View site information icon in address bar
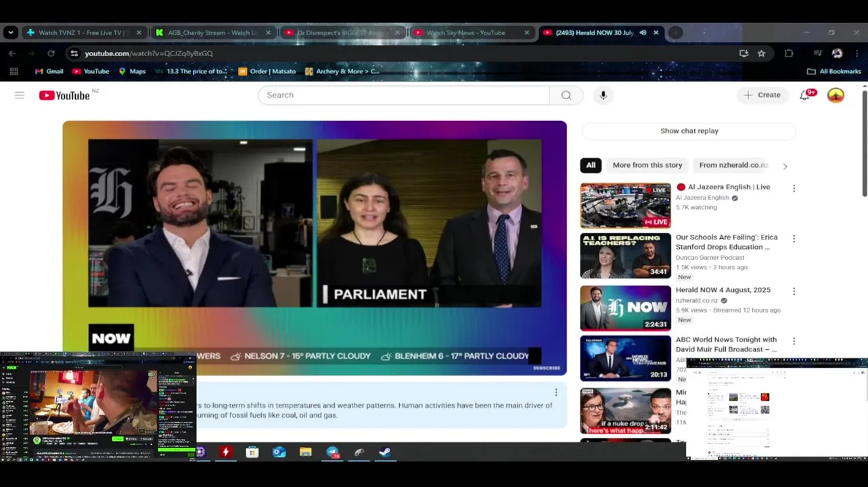Image resolution: width=868 pixels, height=487 pixels. (x=74, y=53)
